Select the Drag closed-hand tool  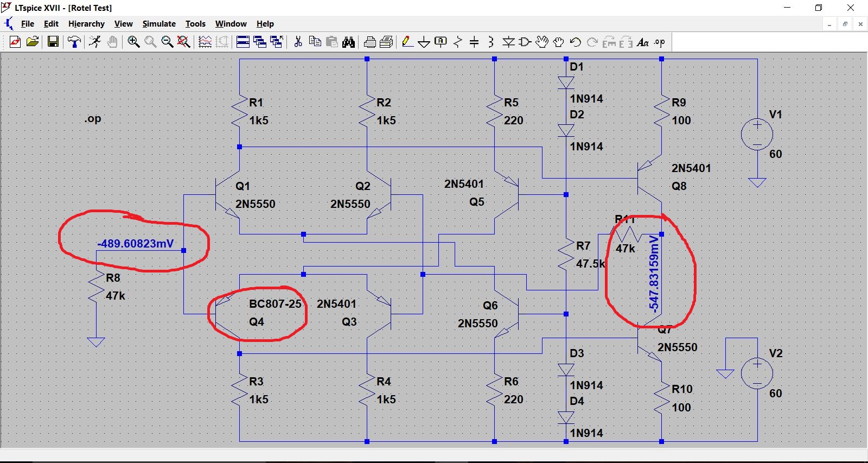[x=559, y=42]
